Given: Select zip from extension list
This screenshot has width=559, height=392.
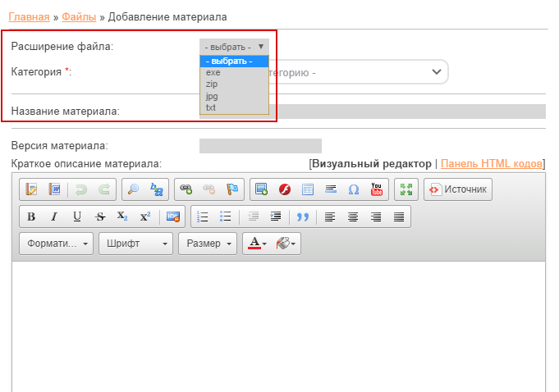Looking at the screenshot, I should (x=213, y=84).
